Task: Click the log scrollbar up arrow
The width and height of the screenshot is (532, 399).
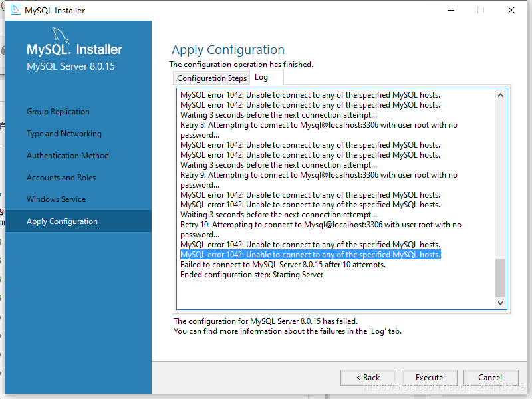Action: click(501, 95)
